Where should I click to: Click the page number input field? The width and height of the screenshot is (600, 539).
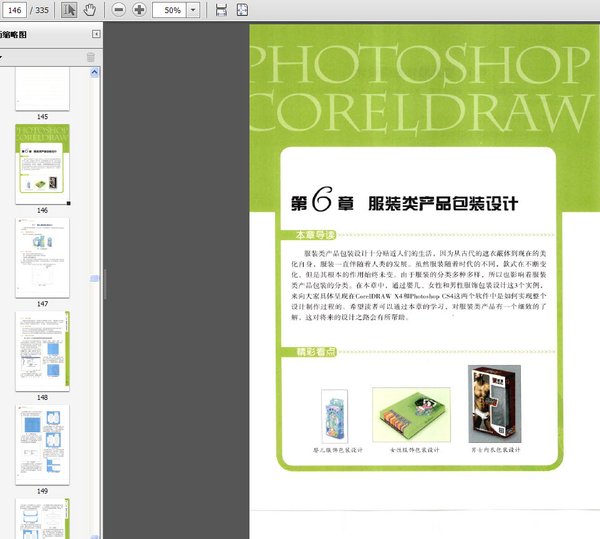click(15, 10)
